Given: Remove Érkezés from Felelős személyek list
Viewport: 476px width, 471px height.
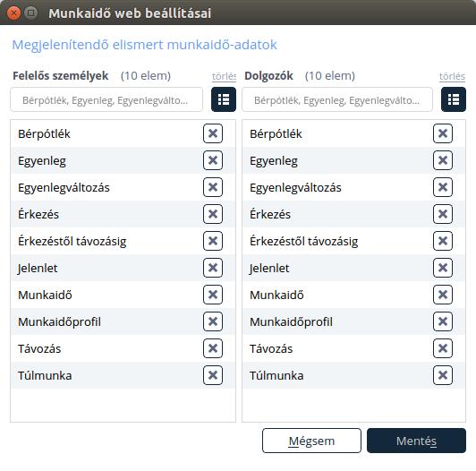Looking at the screenshot, I should click(x=213, y=214).
